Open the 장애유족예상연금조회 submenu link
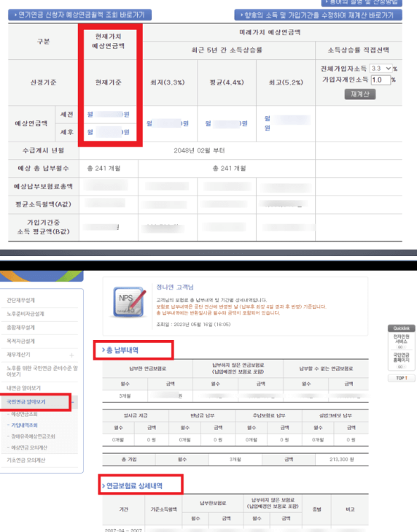 pyautogui.click(x=33, y=436)
